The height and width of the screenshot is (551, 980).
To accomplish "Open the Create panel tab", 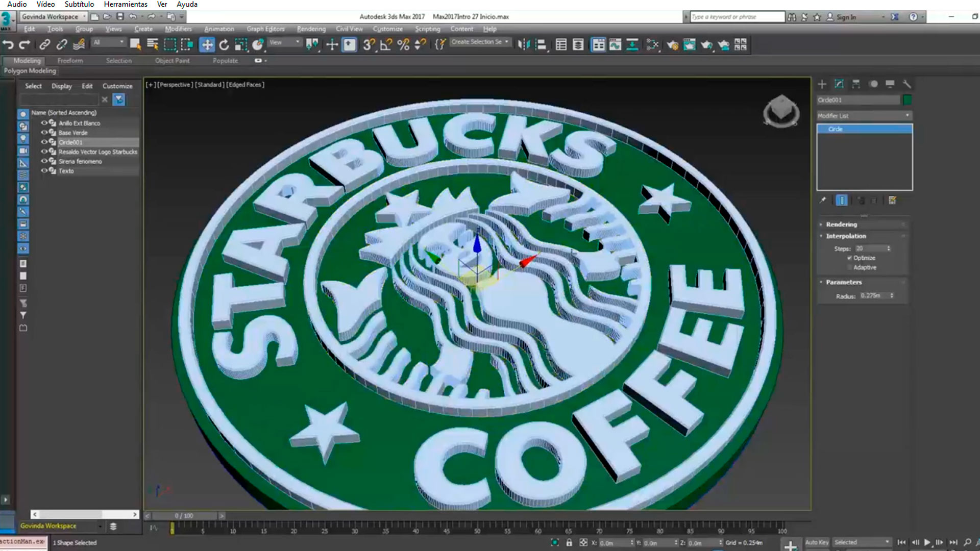I will [822, 84].
